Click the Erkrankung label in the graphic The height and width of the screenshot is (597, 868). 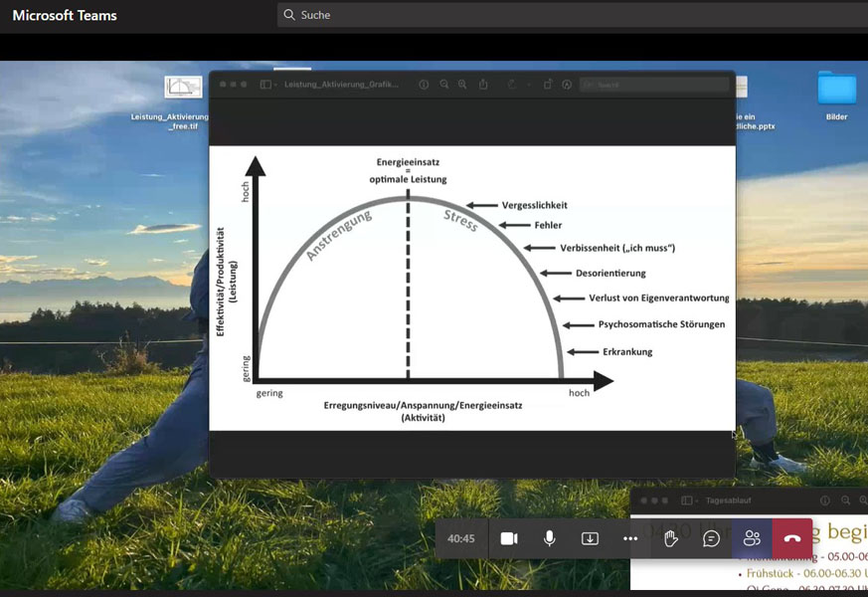tap(627, 351)
